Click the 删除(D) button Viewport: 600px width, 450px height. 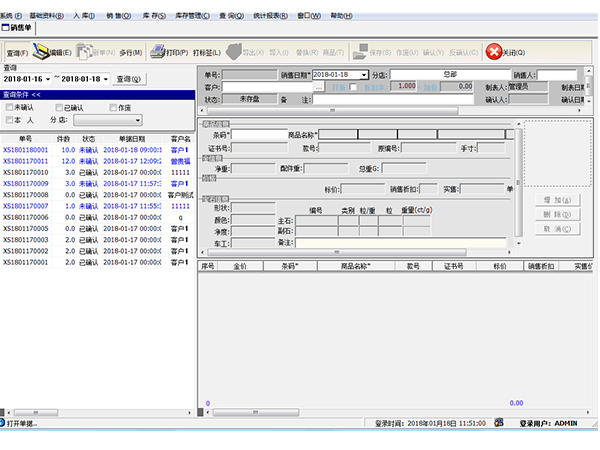[558, 215]
